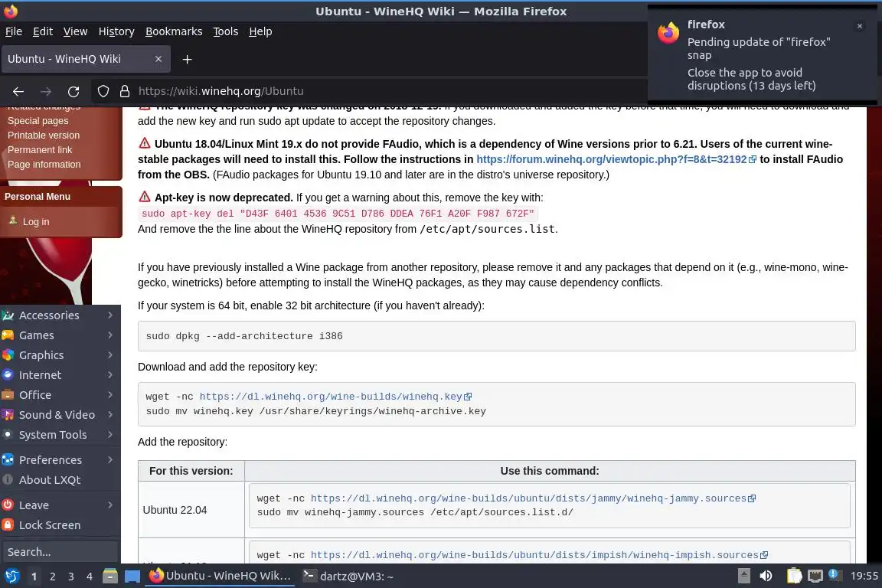Image resolution: width=882 pixels, height=588 pixels.
Task: Click the forward navigation arrow
Action: tap(46, 91)
